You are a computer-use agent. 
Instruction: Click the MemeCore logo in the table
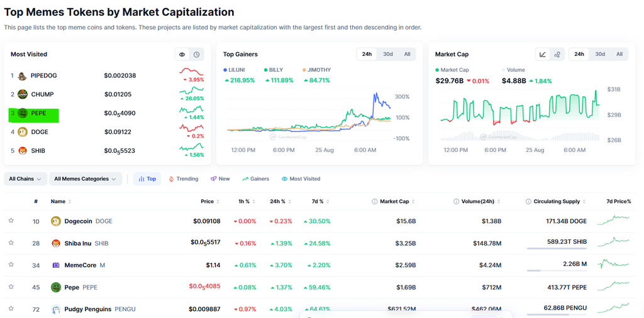pyautogui.click(x=56, y=265)
